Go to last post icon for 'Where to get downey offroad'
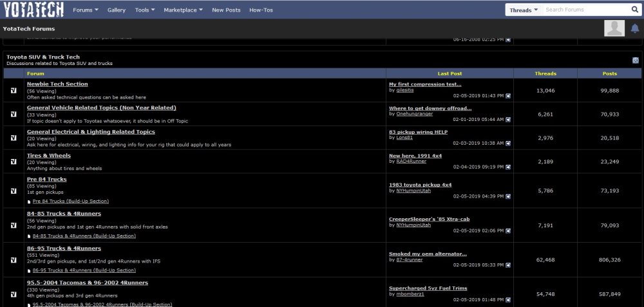The height and width of the screenshot is (307, 644). 508,120
